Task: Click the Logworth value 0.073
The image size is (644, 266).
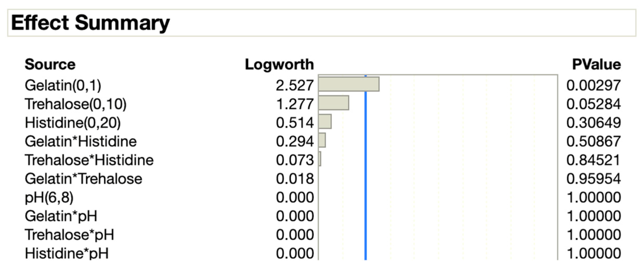Action: tap(295, 160)
